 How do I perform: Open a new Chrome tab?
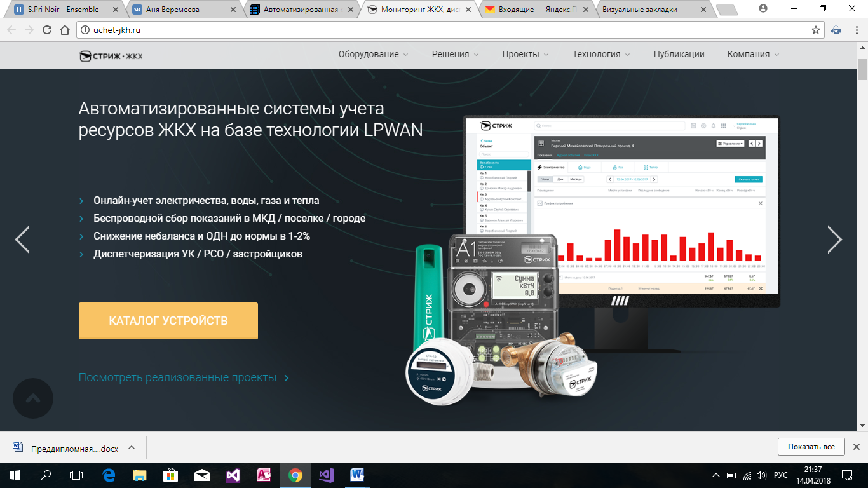pyautogui.click(x=727, y=10)
